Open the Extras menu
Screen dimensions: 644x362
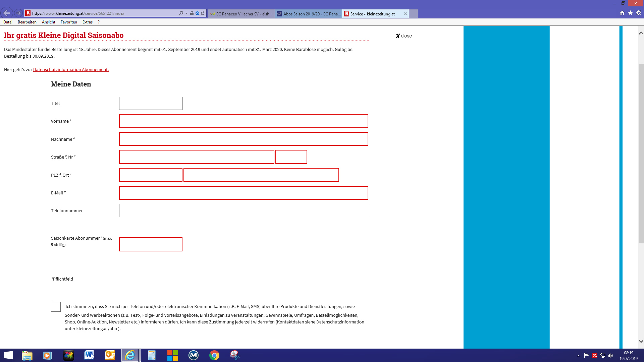pyautogui.click(x=87, y=22)
